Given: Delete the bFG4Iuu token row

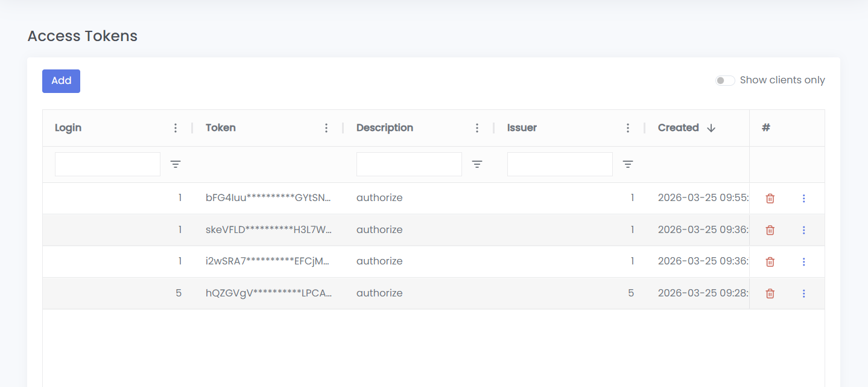Looking at the screenshot, I should point(770,199).
